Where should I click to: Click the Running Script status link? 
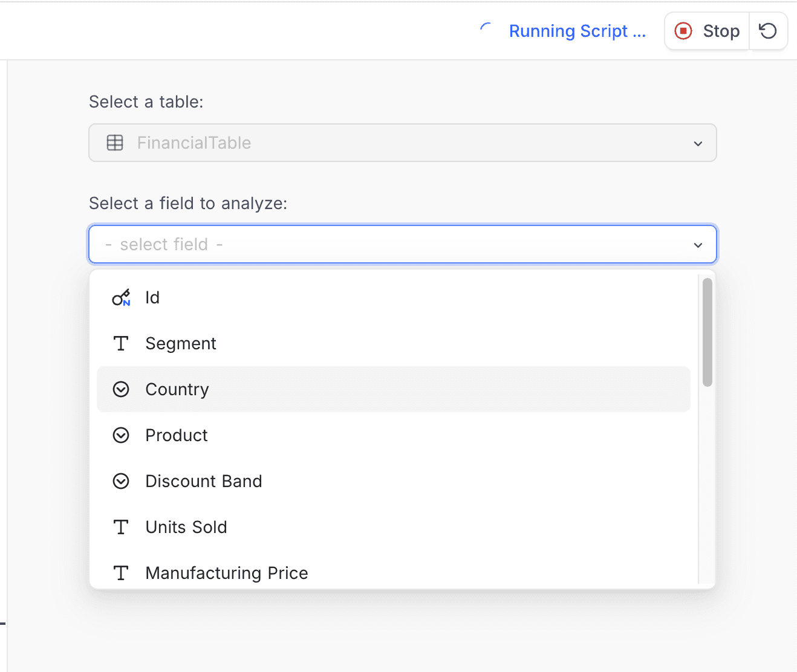click(577, 31)
